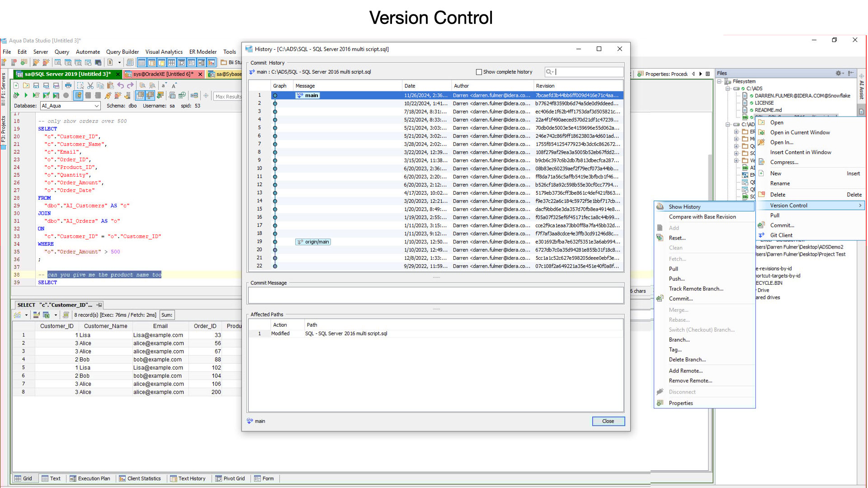
Task: Click the Files panel settings gear icon
Action: click(x=838, y=73)
